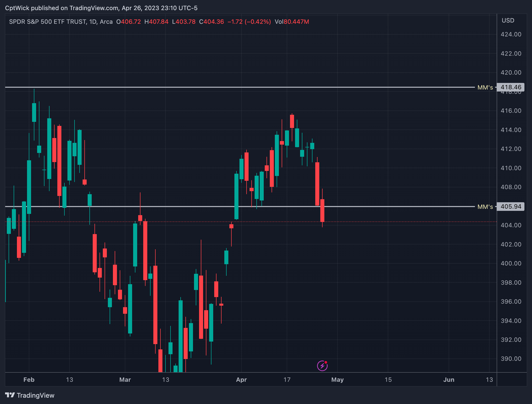532x404 pixels.
Task: Click the 15 date label on time axis
Action: coord(388,380)
